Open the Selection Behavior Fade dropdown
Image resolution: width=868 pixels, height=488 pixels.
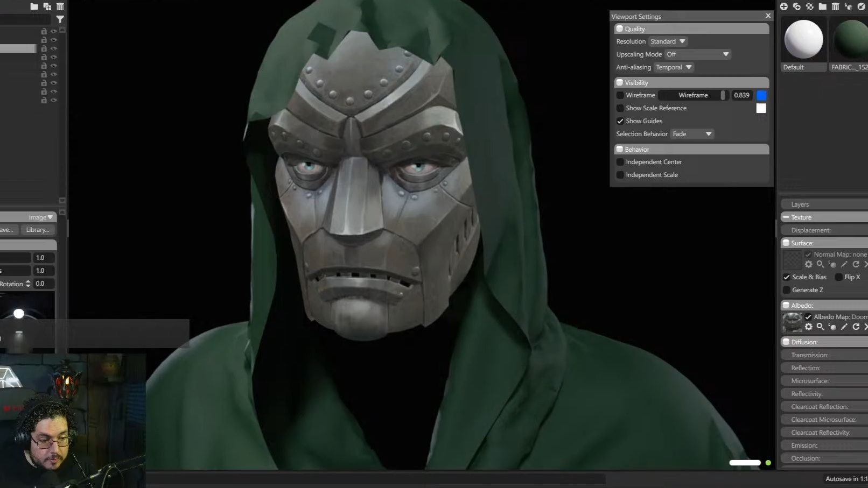tap(692, 134)
